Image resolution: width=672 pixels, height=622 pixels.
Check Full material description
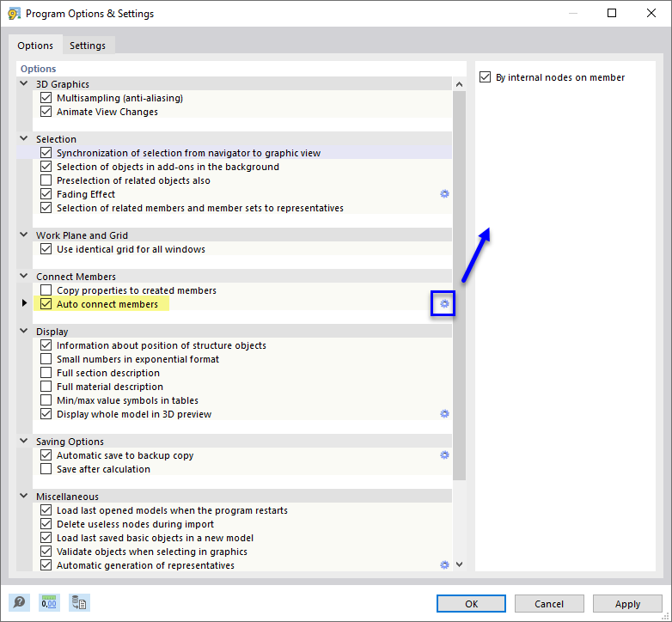click(x=46, y=387)
